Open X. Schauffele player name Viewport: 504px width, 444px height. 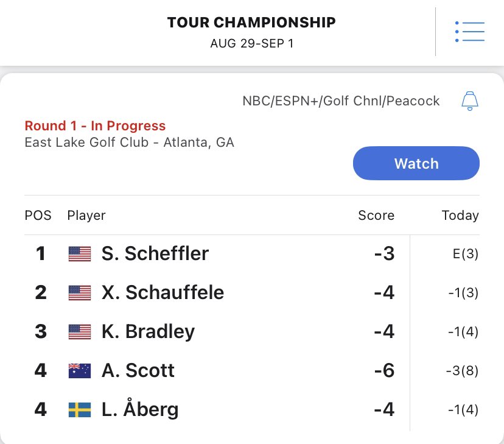[x=163, y=292]
